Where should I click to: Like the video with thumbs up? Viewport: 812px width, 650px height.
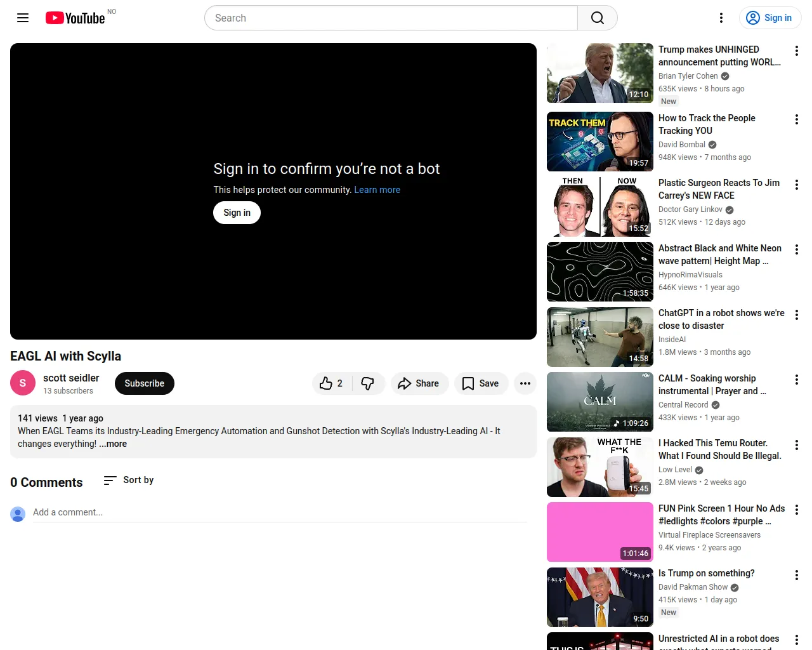pyautogui.click(x=332, y=383)
